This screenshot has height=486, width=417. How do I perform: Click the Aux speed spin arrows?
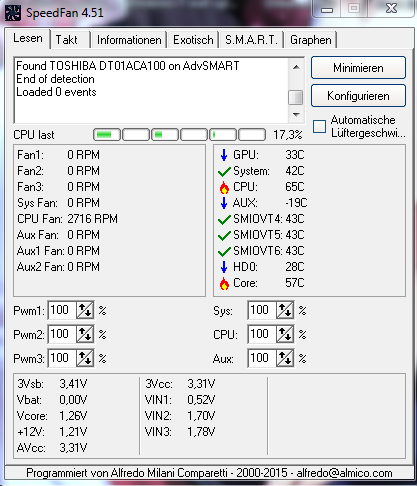[285, 358]
